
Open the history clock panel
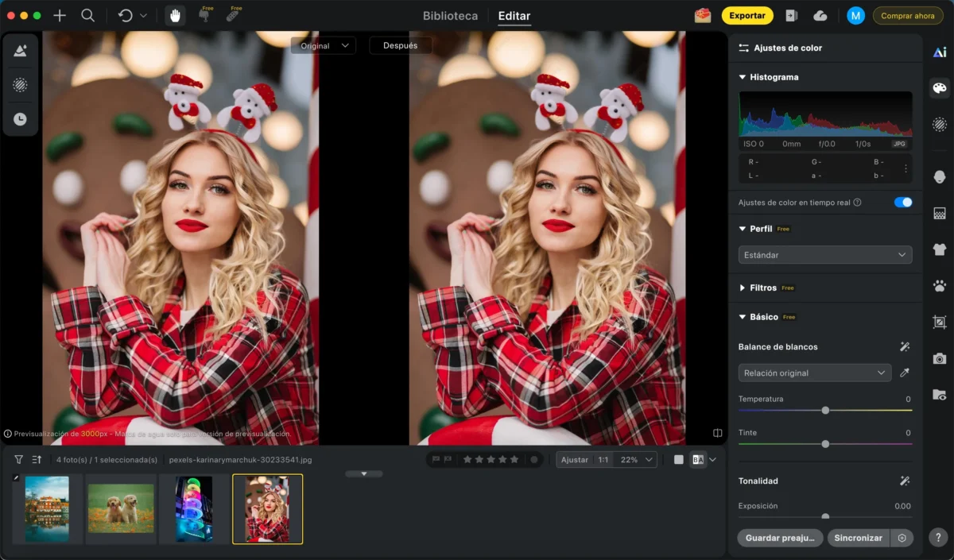20,119
